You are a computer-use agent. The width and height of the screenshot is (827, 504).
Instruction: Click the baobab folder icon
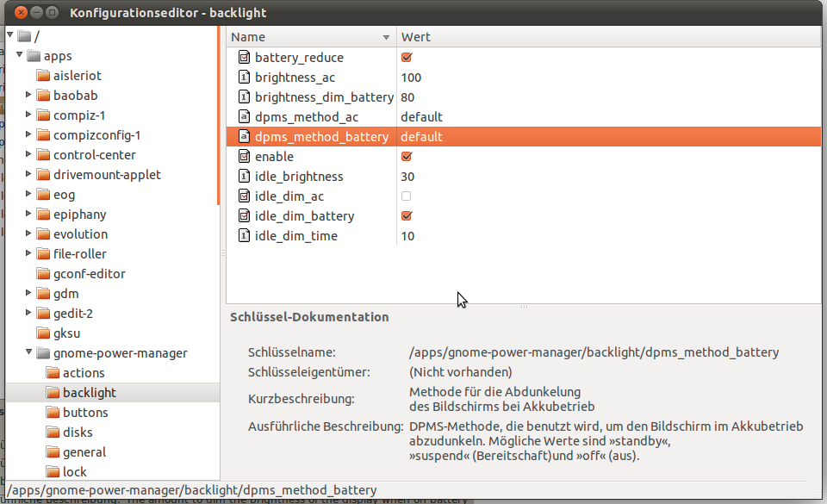43,96
